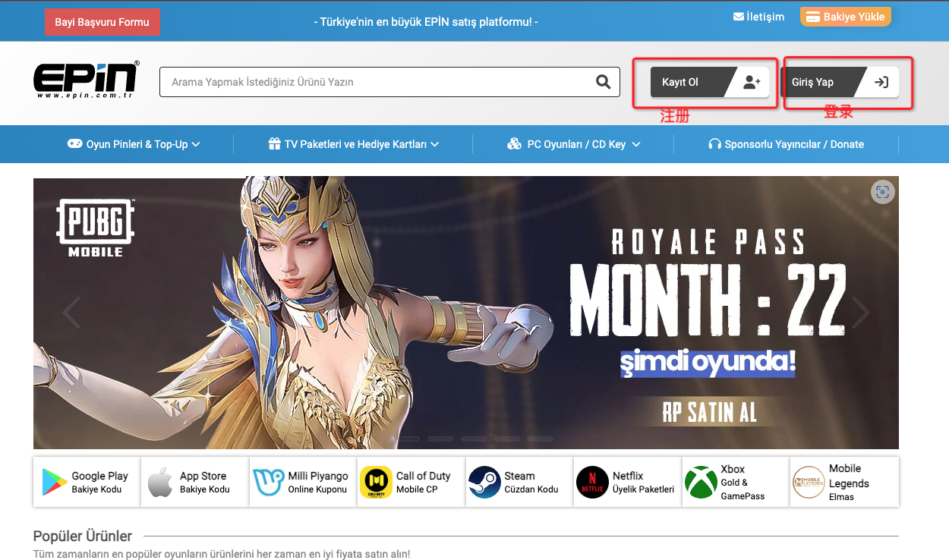Click the Steam logo icon
Viewport: 949px width, 560px height.
[x=484, y=482]
